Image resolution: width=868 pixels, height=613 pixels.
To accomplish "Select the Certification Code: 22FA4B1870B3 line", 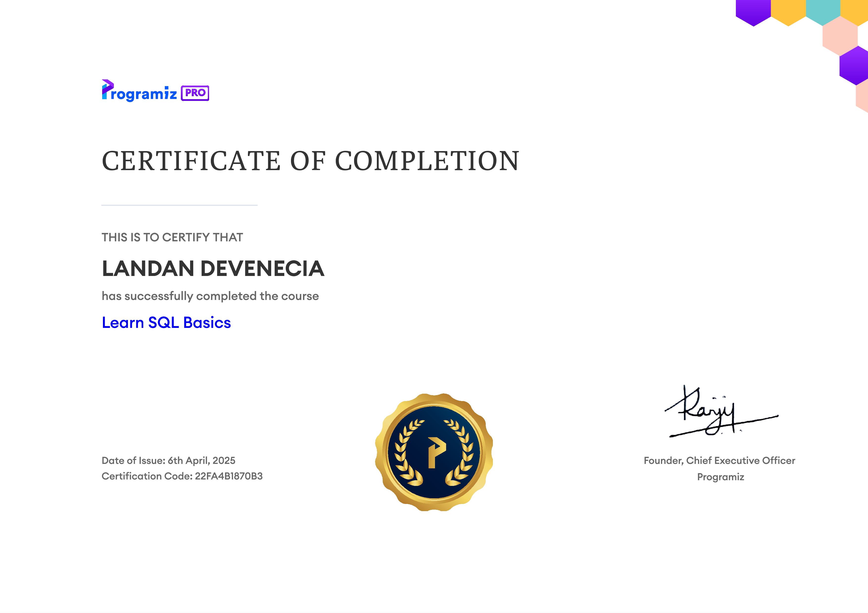I will pos(182,476).
